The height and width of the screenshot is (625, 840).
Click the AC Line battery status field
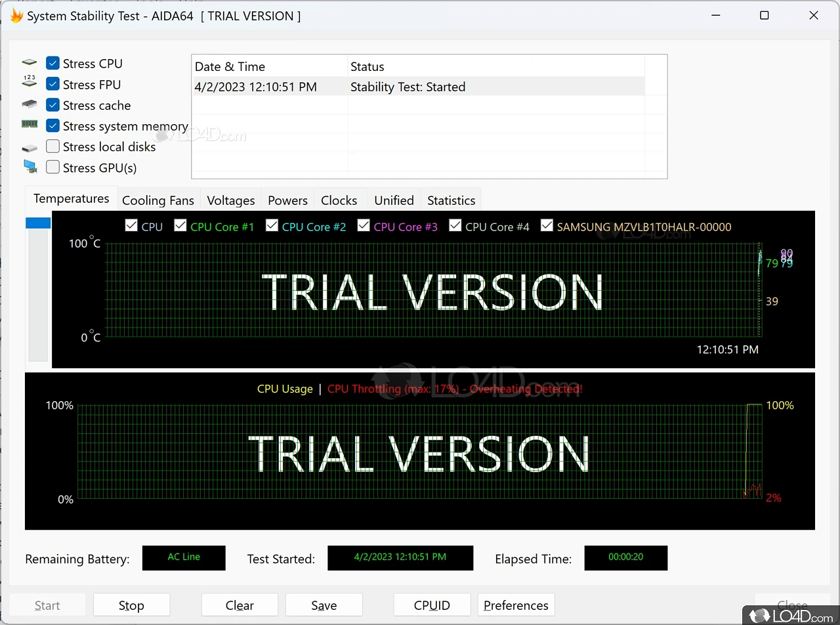tap(184, 557)
